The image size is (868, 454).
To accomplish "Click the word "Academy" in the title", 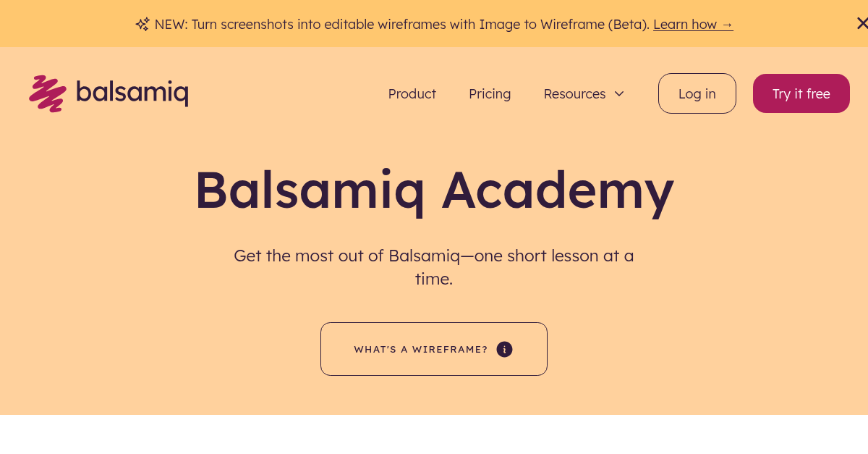I will 558,190.
